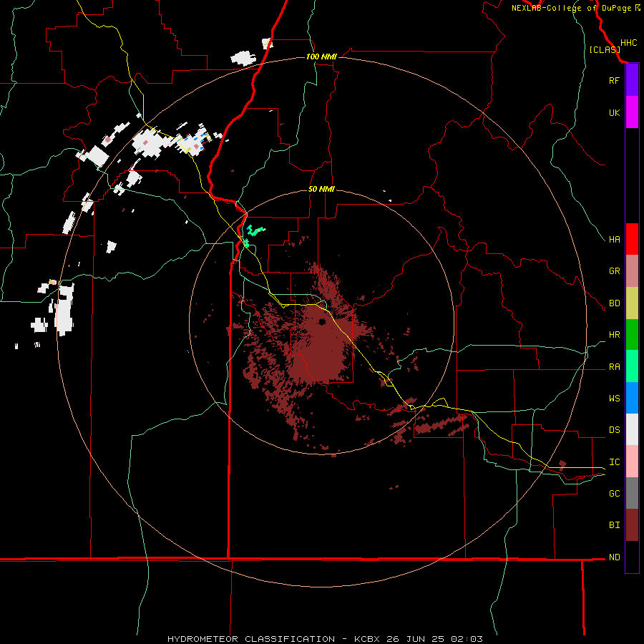Pick the RA mint green legend swatch

[x=632, y=366]
